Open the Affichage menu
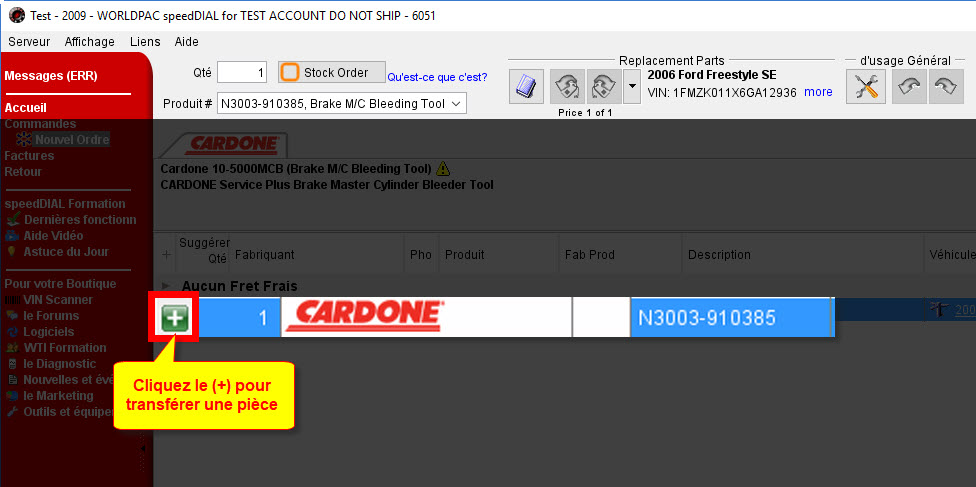 [x=90, y=42]
